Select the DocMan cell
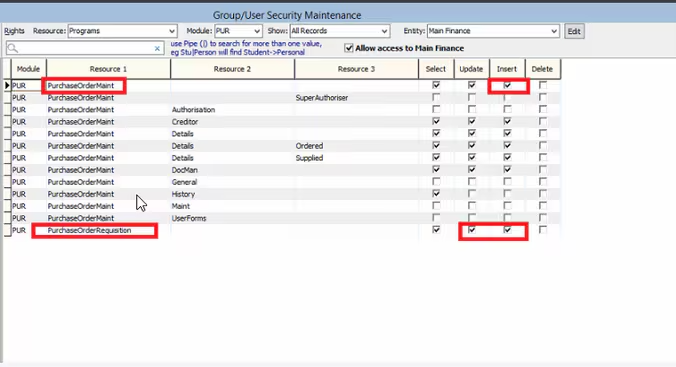Image resolution: width=676 pixels, height=367 pixels. [x=232, y=170]
